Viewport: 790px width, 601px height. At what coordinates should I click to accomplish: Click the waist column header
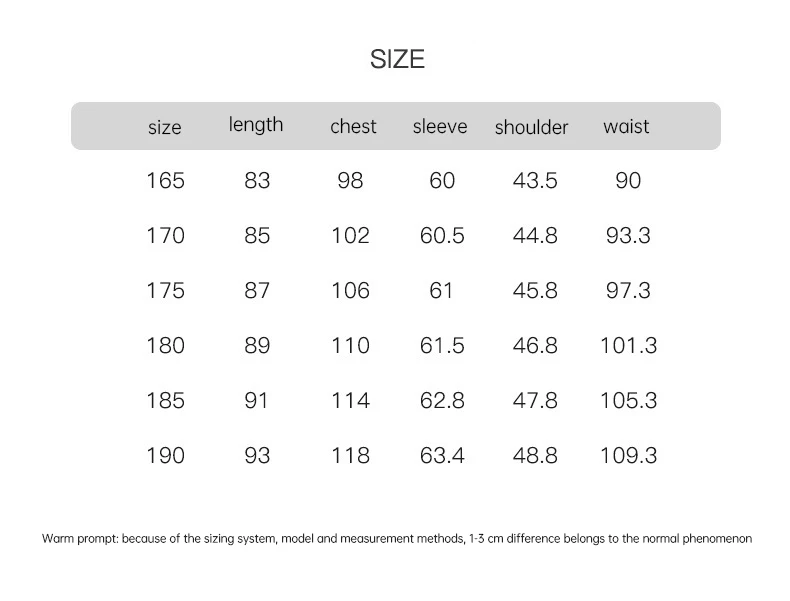click(626, 127)
